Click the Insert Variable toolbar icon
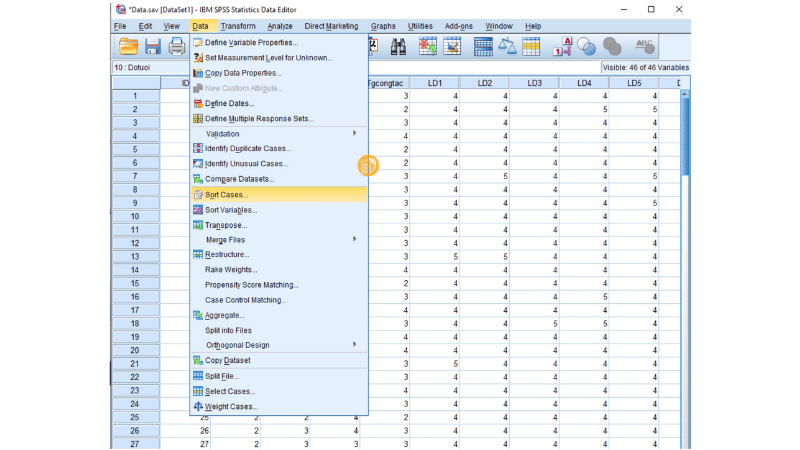Screen dimensions: 800x450 [x=452, y=46]
